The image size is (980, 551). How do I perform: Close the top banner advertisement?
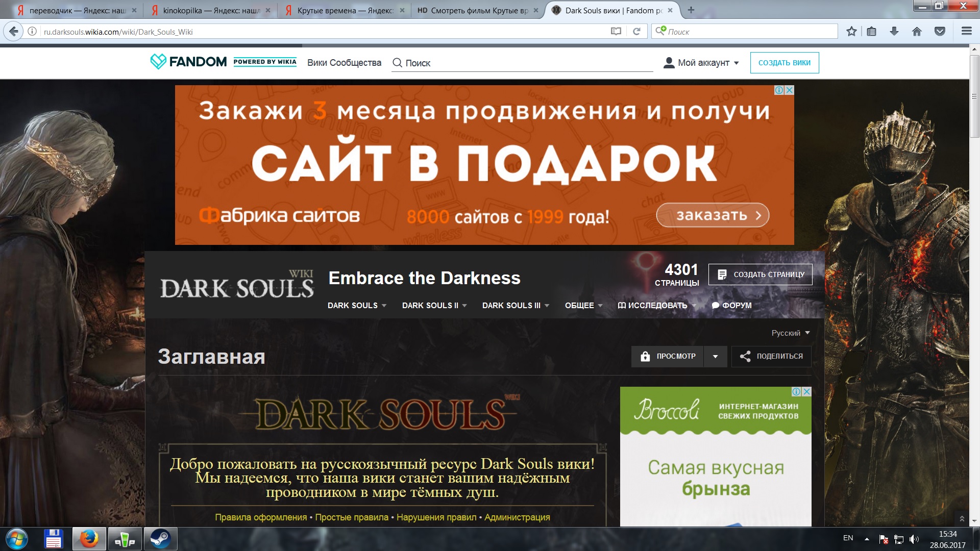tap(790, 90)
